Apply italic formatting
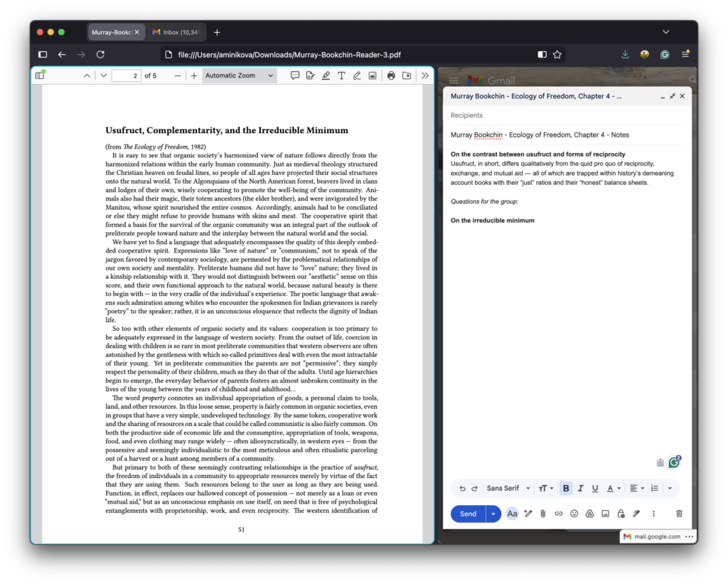This screenshot has height=584, width=728. (x=580, y=488)
